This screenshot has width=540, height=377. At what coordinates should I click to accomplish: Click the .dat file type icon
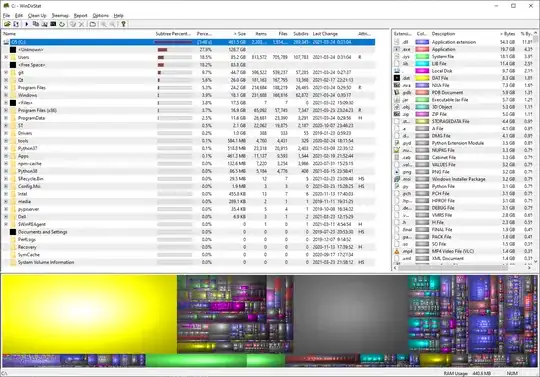397,78
